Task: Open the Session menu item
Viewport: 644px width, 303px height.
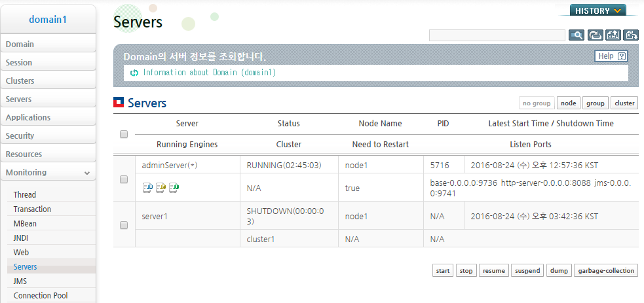Action: click(48, 62)
